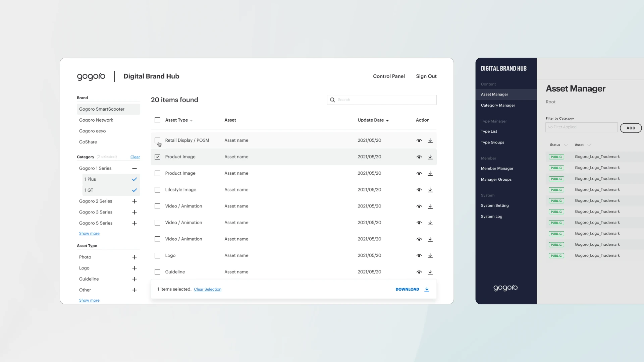Select the Retail Display / POSM checkbox

(157, 140)
